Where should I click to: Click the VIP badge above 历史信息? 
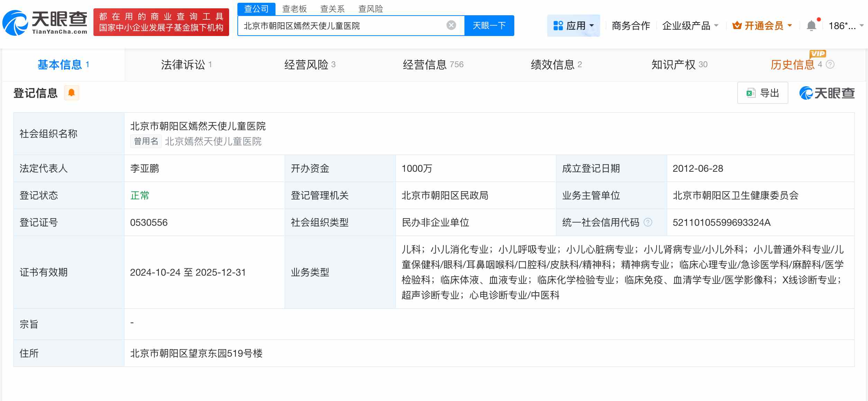tap(816, 53)
